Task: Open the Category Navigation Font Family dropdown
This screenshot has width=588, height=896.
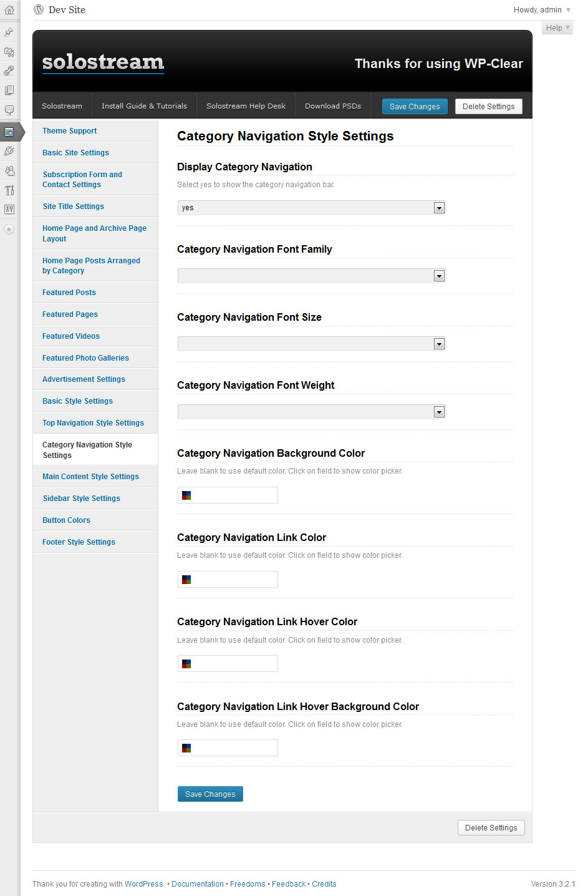Action: (x=312, y=276)
